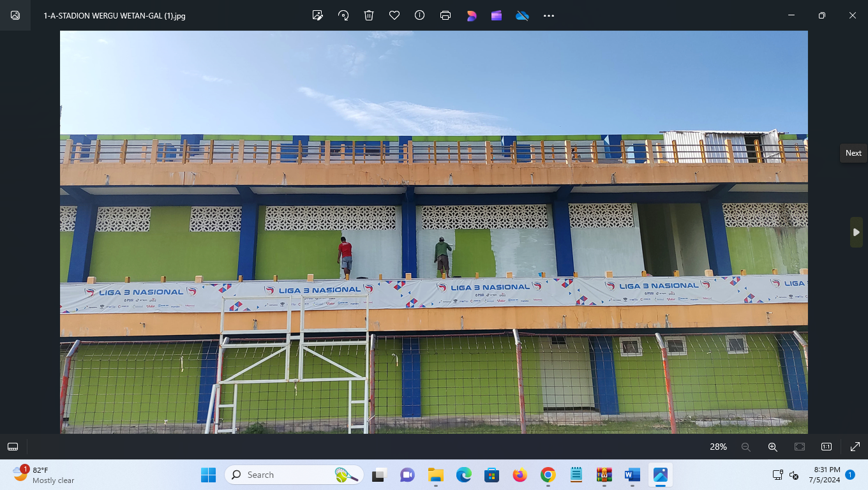Open the Windows Start menu
868x490 pixels.
coord(209,475)
